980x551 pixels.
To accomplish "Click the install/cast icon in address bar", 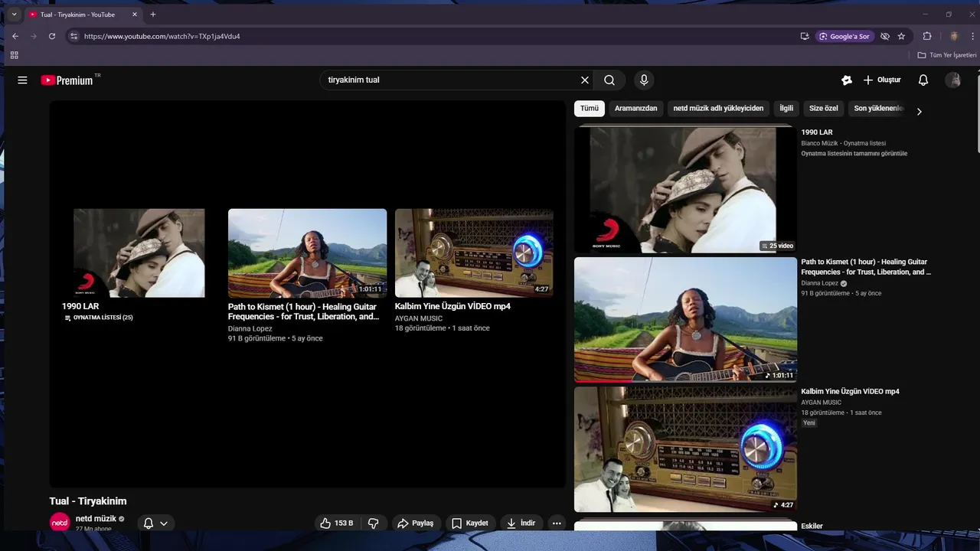I will 805,36.
